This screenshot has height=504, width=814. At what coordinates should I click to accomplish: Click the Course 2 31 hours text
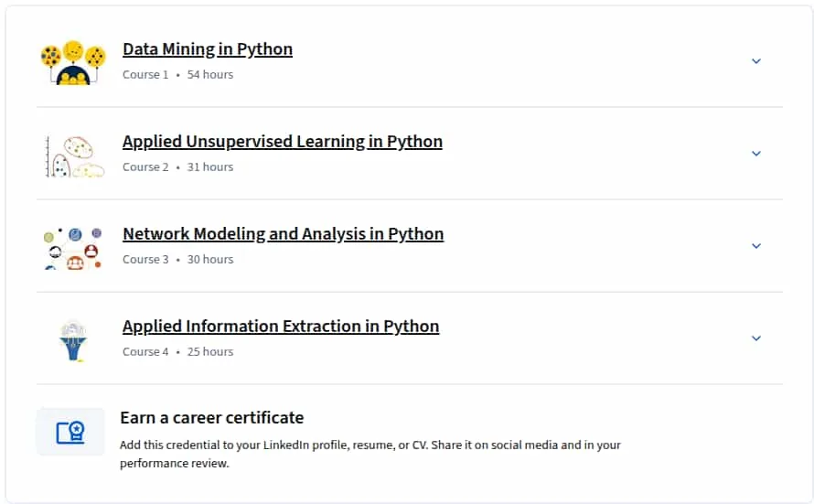coord(178,167)
